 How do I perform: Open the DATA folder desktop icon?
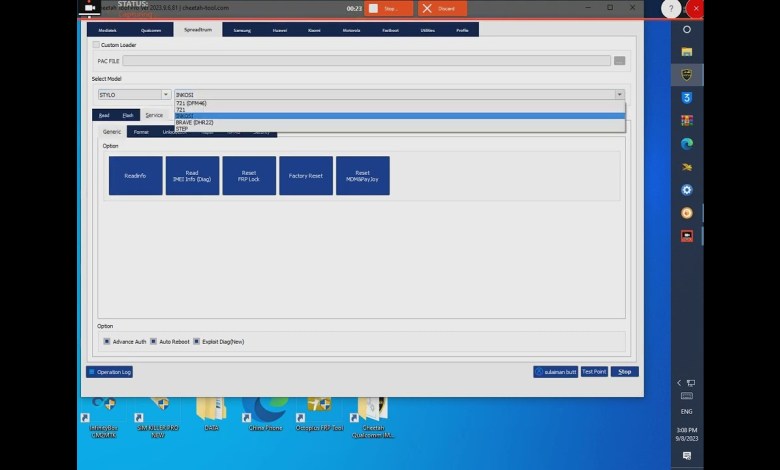click(211, 412)
